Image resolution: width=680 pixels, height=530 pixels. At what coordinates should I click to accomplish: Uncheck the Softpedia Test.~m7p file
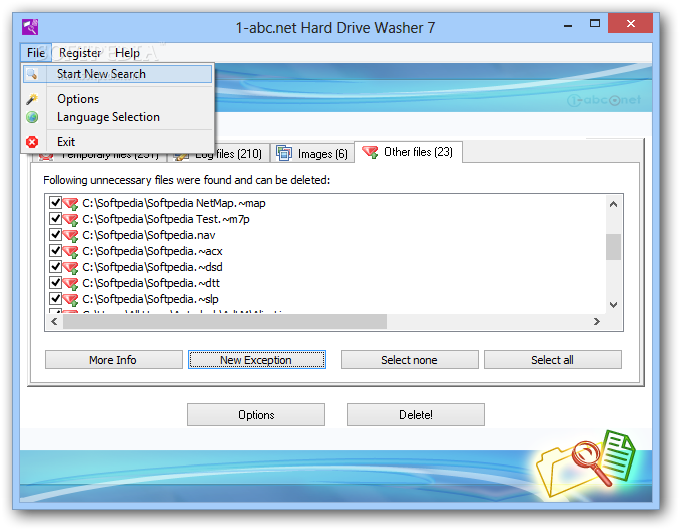pyautogui.click(x=55, y=219)
